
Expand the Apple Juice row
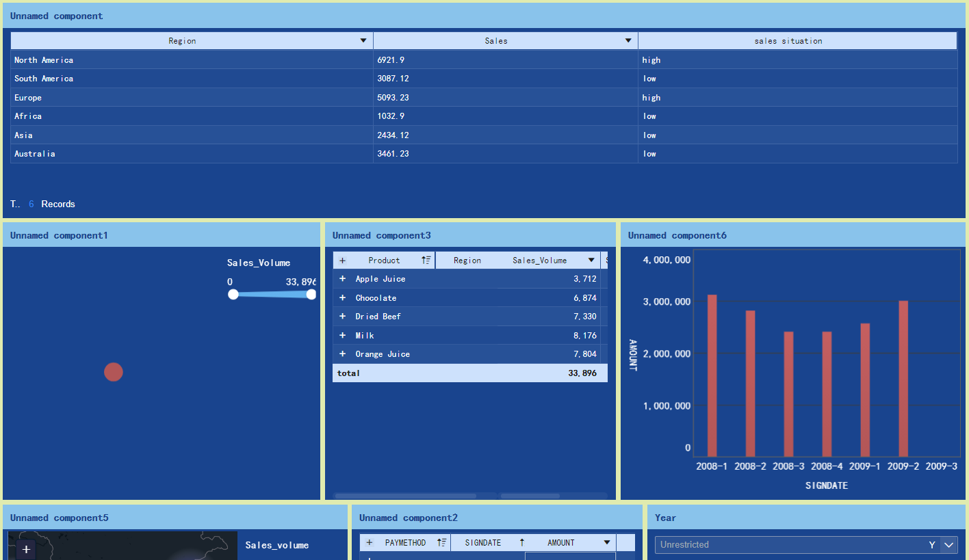click(x=342, y=278)
